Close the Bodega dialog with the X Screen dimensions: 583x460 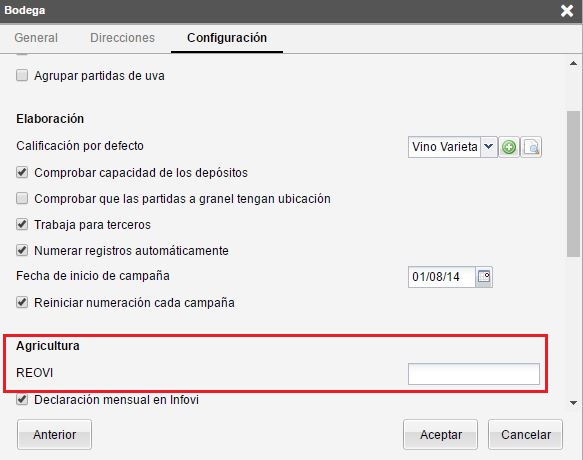[567, 11]
